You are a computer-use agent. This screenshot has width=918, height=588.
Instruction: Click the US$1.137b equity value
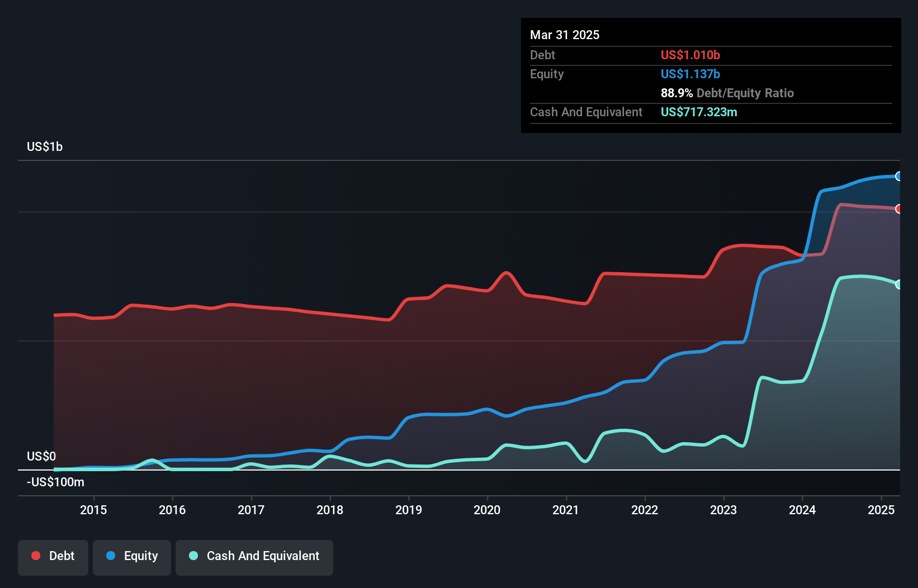click(690, 74)
